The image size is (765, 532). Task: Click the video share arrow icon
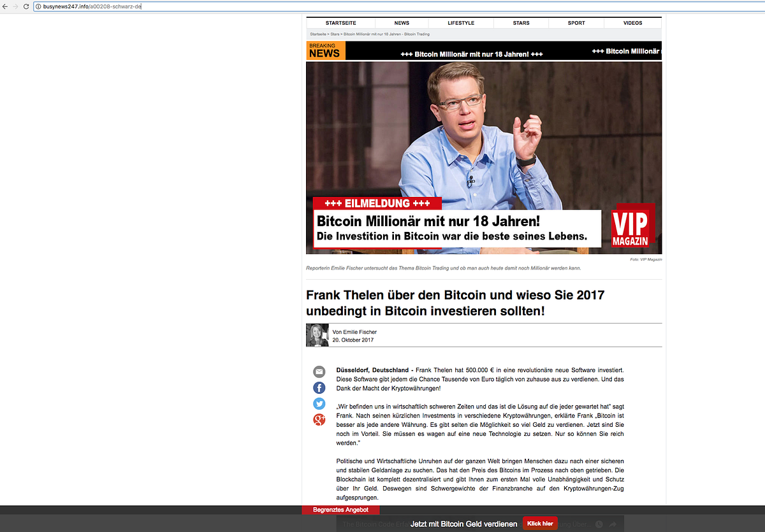(612, 524)
